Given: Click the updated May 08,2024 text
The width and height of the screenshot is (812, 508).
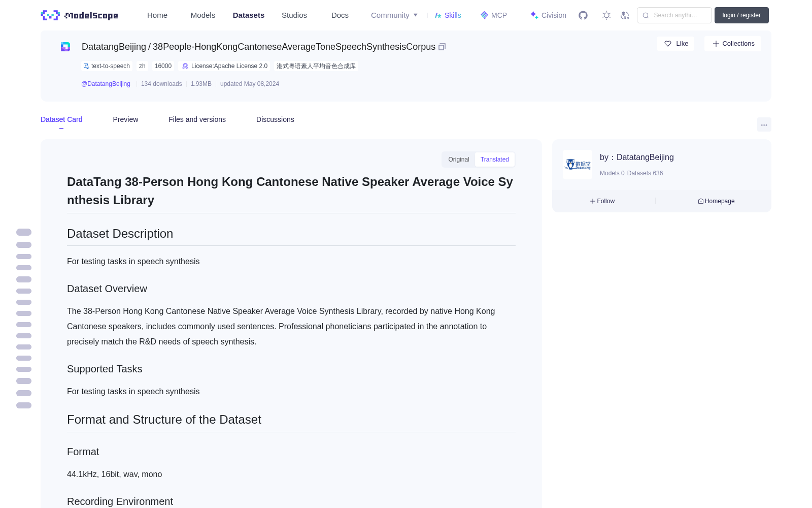Looking at the screenshot, I should [x=250, y=84].
